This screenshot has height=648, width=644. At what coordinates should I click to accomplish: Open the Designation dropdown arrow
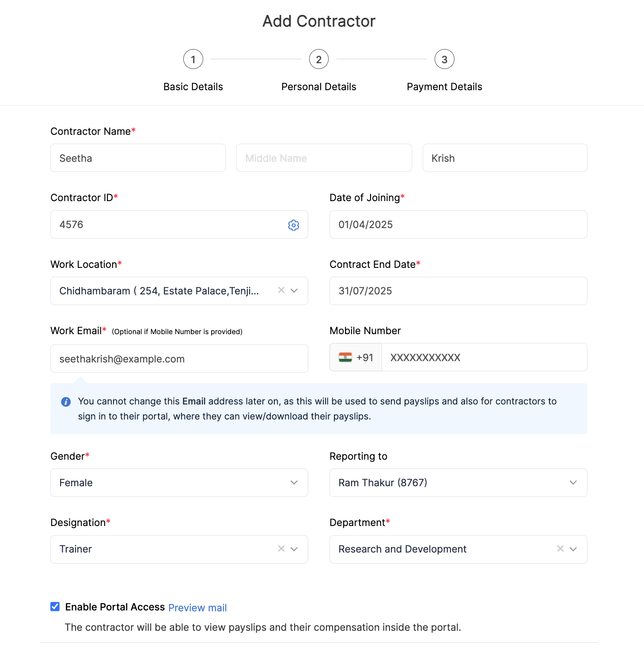(294, 549)
